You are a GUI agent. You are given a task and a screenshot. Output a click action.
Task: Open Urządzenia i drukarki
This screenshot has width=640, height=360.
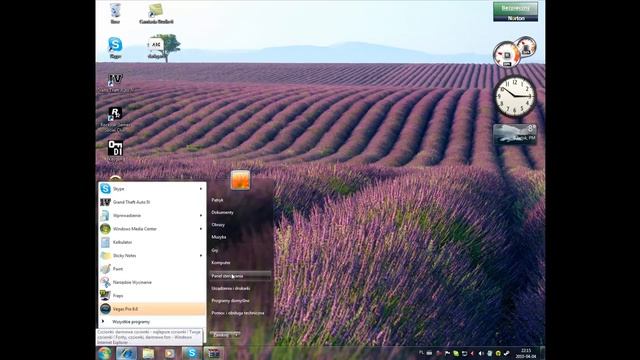tap(231, 288)
